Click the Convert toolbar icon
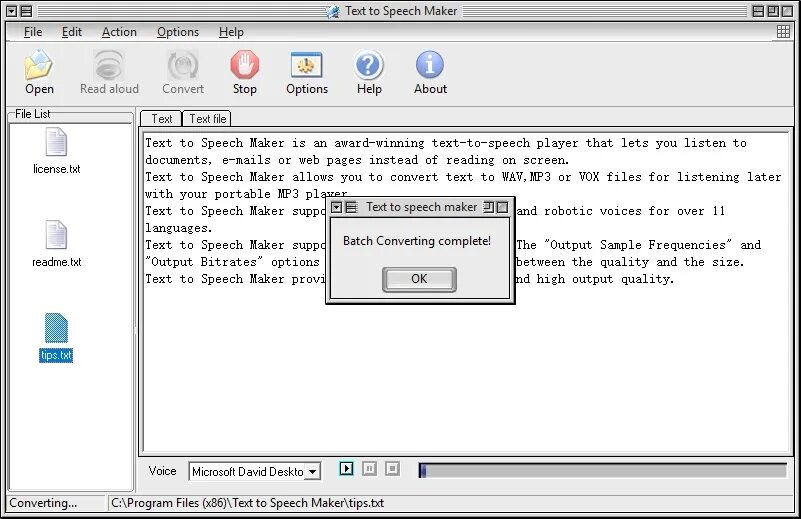The width and height of the screenshot is (801, 519). (182, 65)
